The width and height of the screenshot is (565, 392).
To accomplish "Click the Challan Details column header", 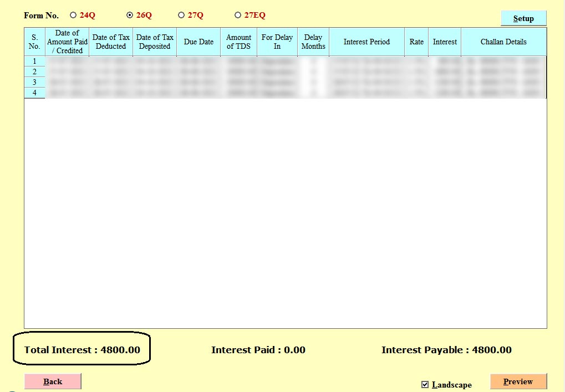I will click(503, 42).
